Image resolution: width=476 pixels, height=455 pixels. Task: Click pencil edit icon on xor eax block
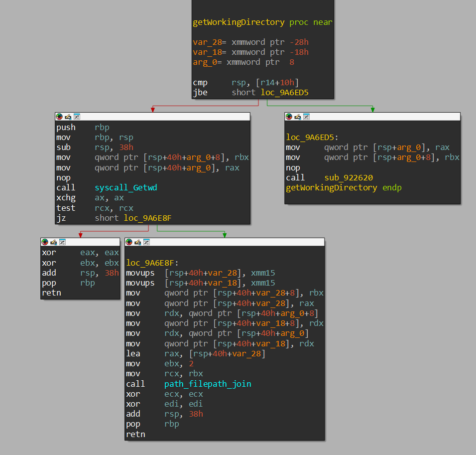coord(54,242)
